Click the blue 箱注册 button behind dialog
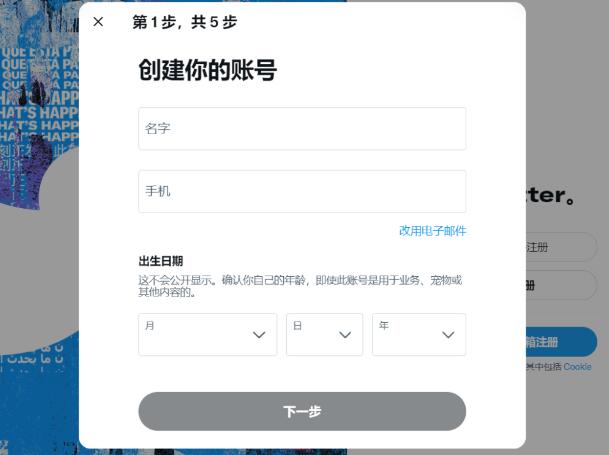 click(561, 342)
